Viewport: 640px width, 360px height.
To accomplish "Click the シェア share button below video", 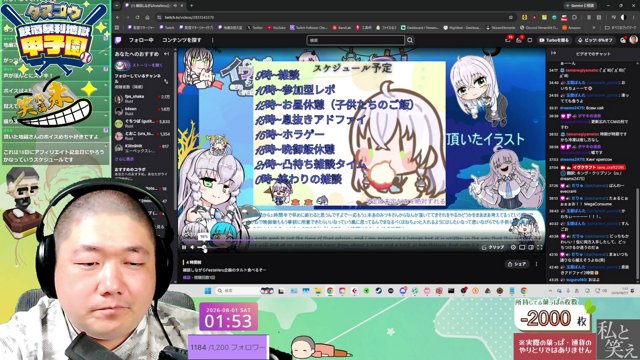I will [x=517, y=264].
